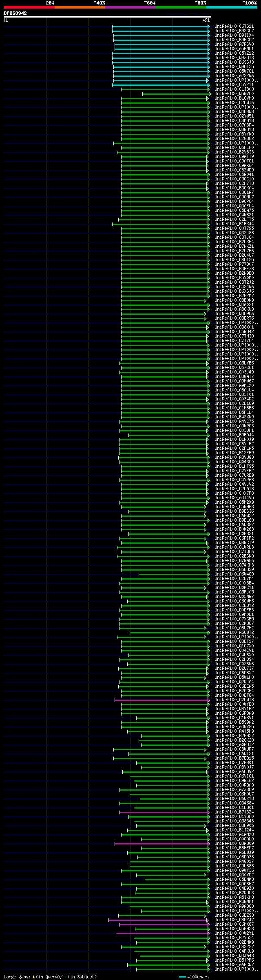Click the cyan ~100% identity legend segment

click(x=231, y=7)
